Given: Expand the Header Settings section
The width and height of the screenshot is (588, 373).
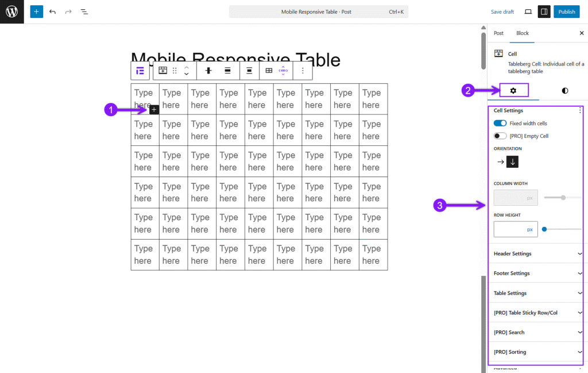Looking at the screenshot, I should (537, 253).
